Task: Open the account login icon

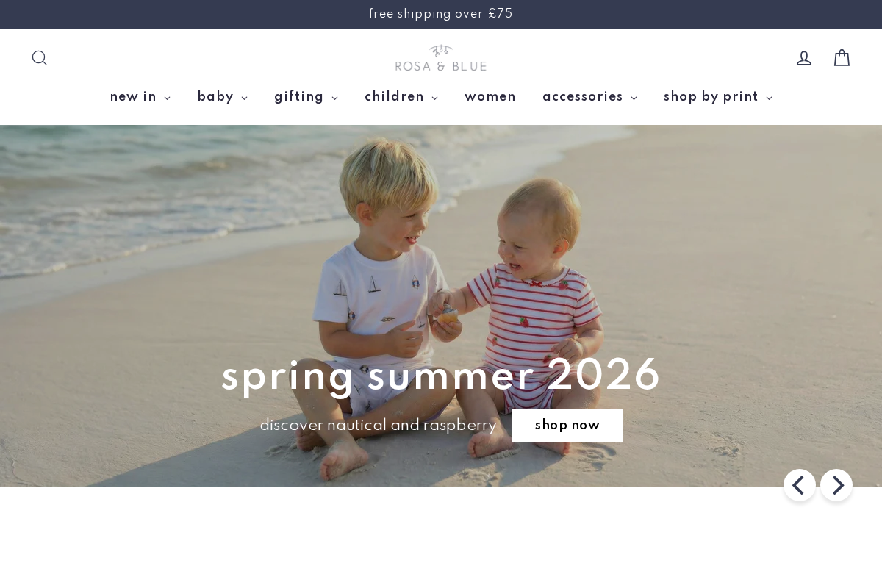Action: click(804, 58)
